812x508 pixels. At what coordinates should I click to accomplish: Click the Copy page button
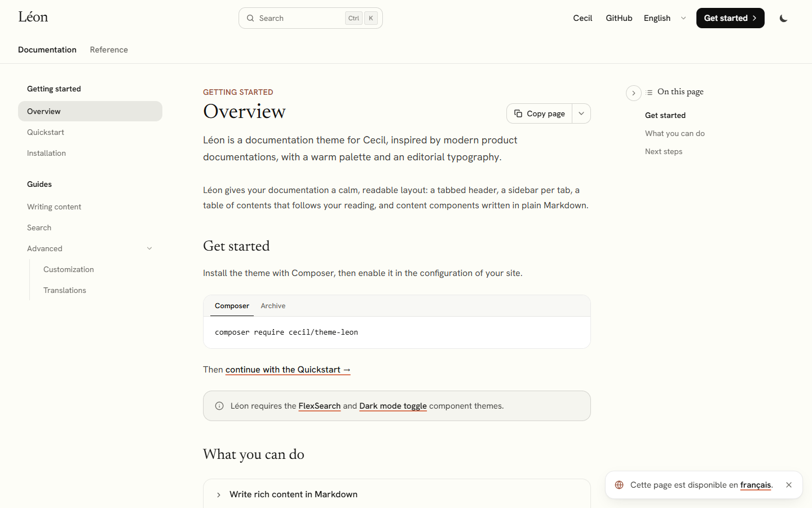[539, 113]
